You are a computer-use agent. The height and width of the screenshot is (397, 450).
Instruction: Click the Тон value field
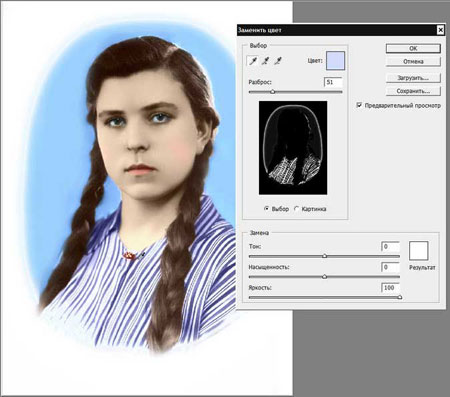(390, 247)
